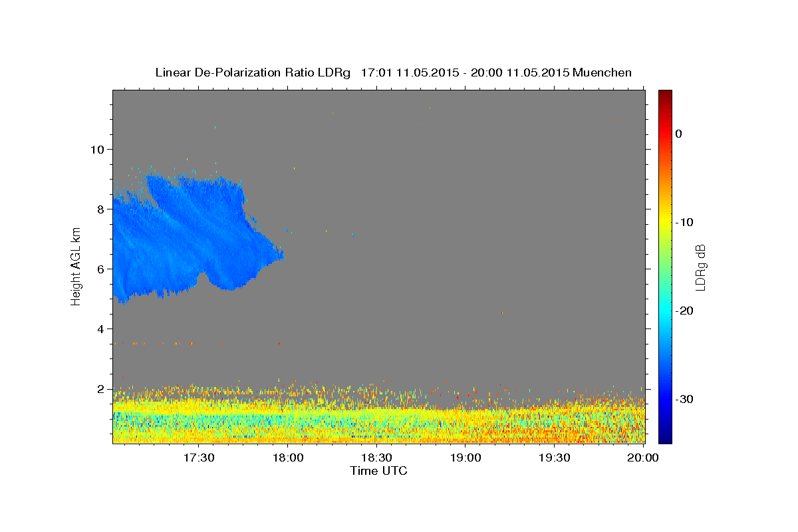This screenshot has height=532, width=798.
Task: Click the 'LDRg dB' colorbar label
Action: click(700, 267)
